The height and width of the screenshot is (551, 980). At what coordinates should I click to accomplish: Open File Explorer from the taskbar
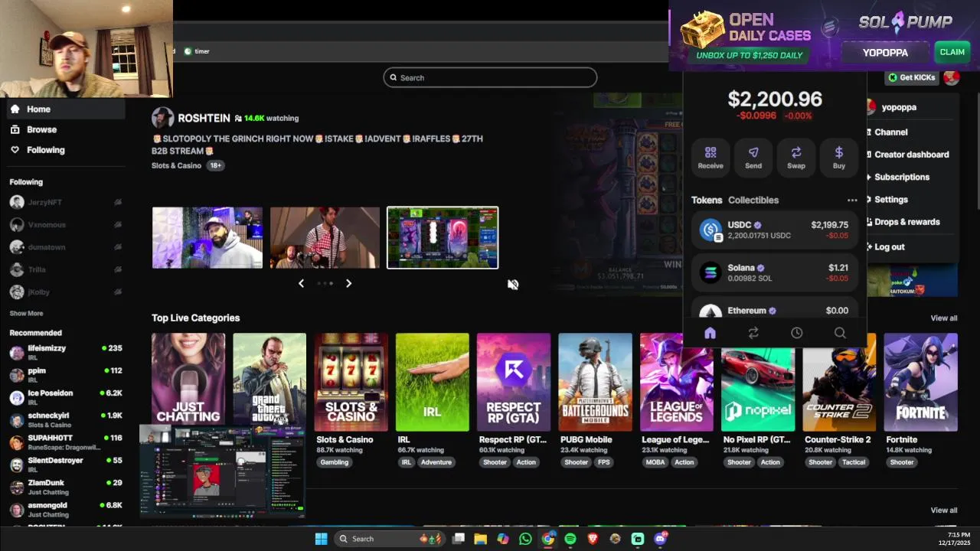480,539
